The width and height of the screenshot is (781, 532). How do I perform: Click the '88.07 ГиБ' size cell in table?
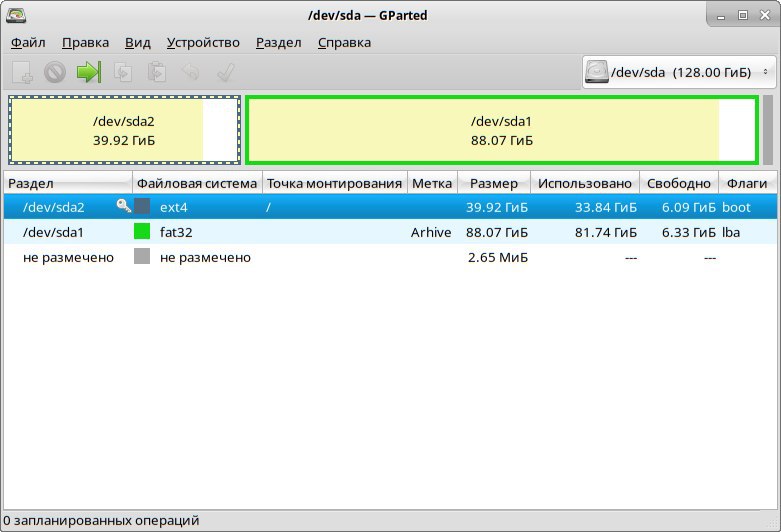tap(497, 232)
